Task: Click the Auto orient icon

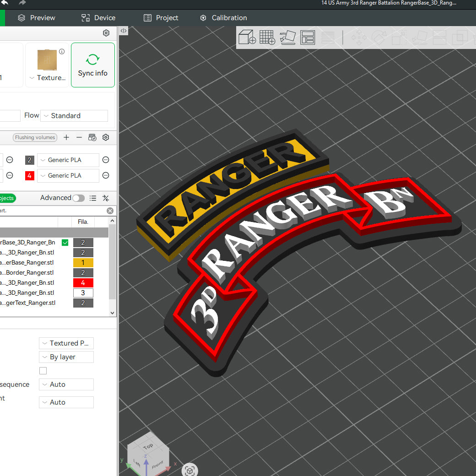Action: pyautogui.click(x=287, y=37)
